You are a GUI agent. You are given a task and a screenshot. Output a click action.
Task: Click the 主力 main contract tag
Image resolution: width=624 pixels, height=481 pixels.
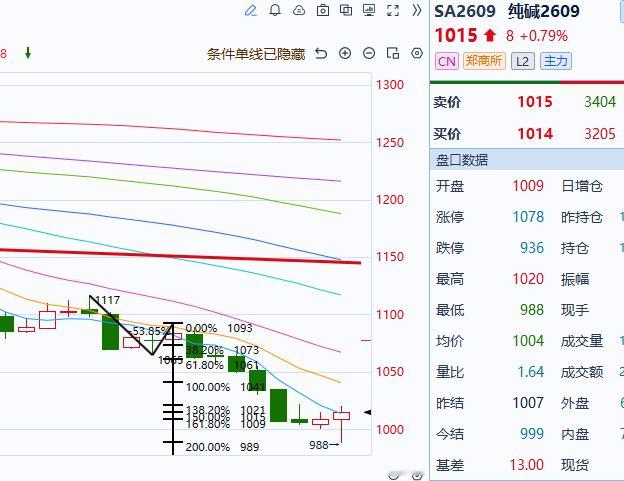click(556, 61)
